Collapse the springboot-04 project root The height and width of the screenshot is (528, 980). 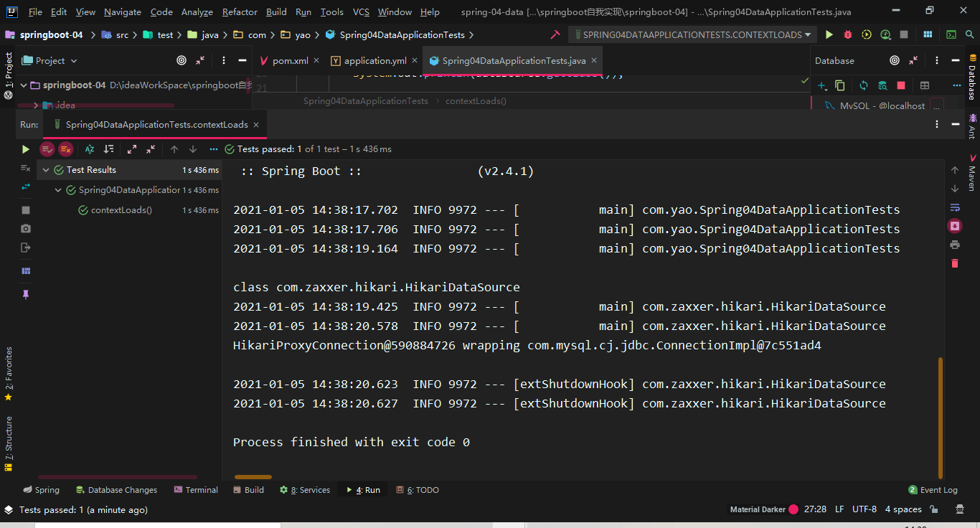24,85
